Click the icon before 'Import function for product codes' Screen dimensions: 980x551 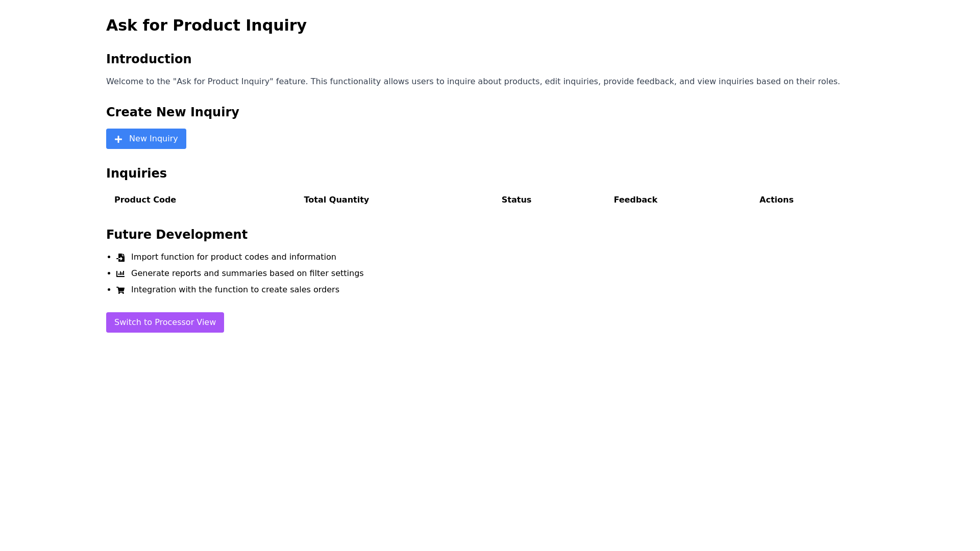coord(120,257)
